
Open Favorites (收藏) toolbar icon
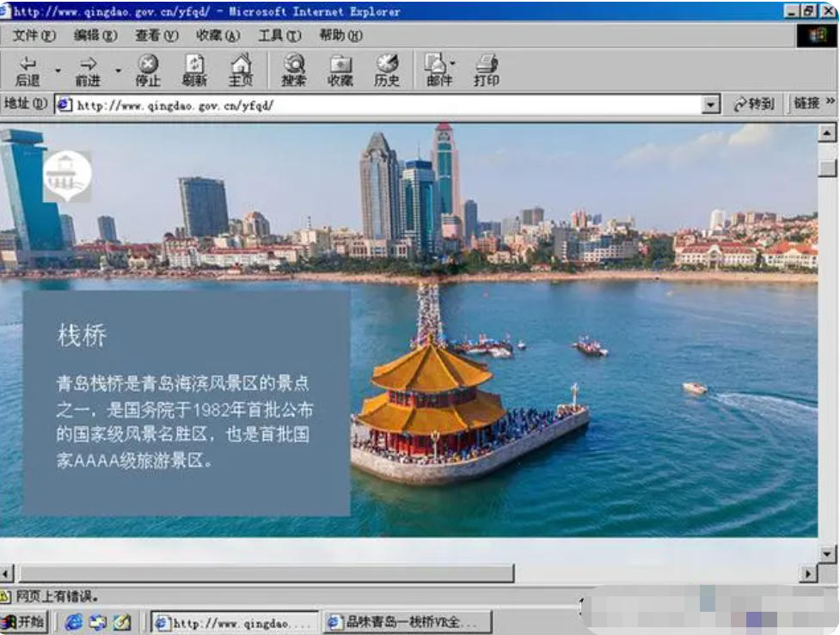pyautogui.click(x=340, y=70)
